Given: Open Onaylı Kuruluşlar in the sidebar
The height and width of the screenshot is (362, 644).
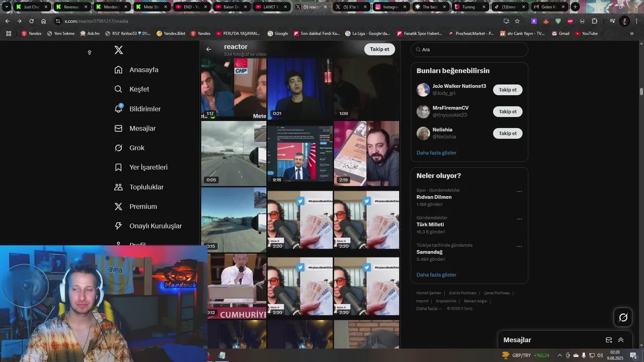Looking at the screenshot, I should pyautogui.click(x=148, y=226).
